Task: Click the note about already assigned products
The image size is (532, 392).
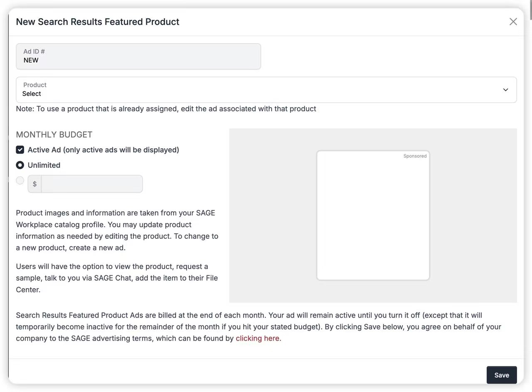Action: point(166,109)
